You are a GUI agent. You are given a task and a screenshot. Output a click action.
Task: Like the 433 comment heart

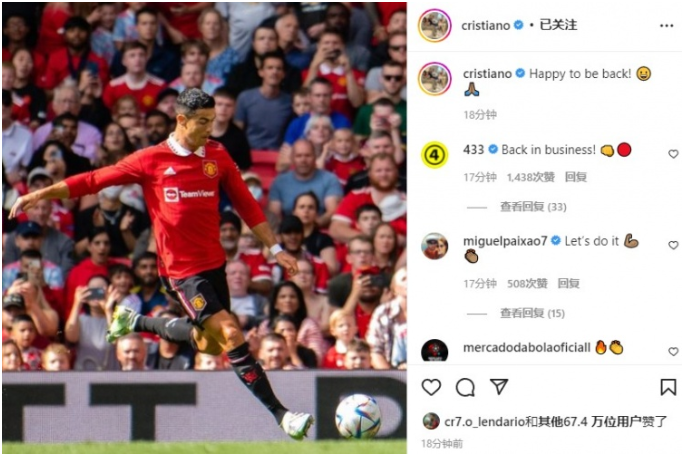(x=673, y=154)
